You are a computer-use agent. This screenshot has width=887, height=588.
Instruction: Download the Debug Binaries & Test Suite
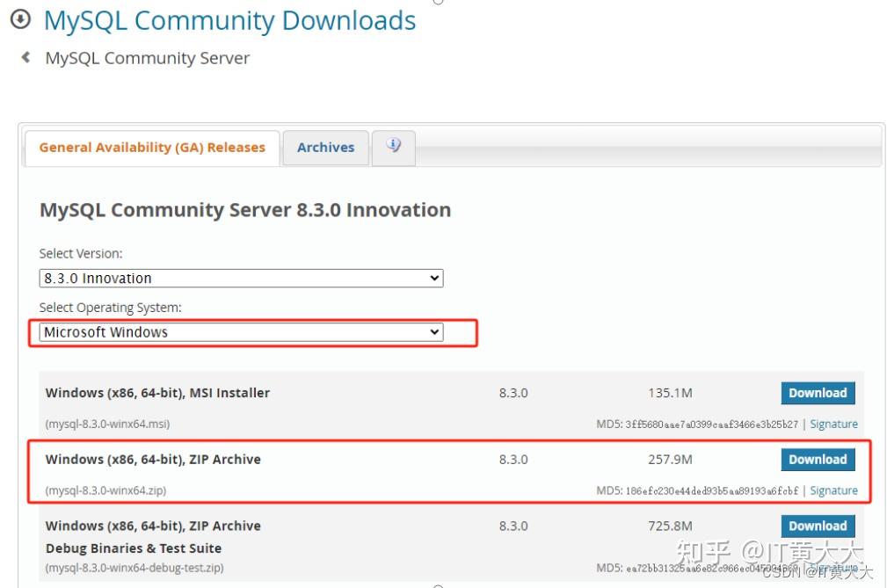pyautogui.click(x=817, y=526)
